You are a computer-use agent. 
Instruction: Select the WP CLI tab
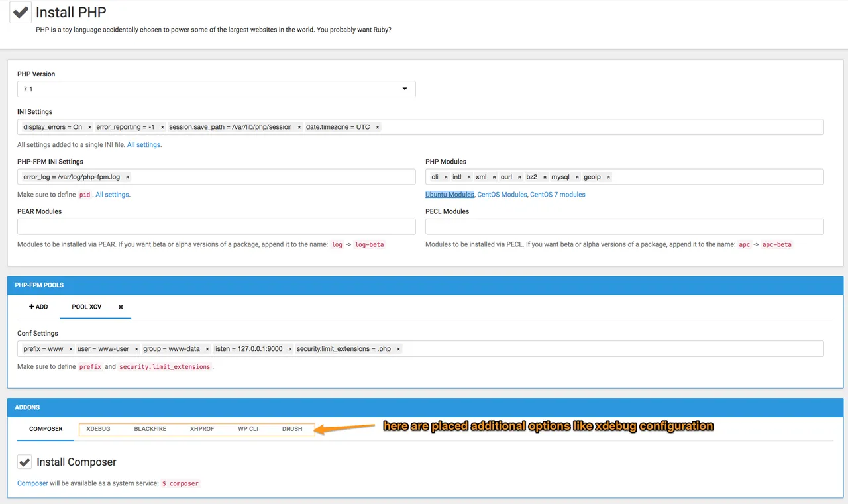click(x=248, y=429)
